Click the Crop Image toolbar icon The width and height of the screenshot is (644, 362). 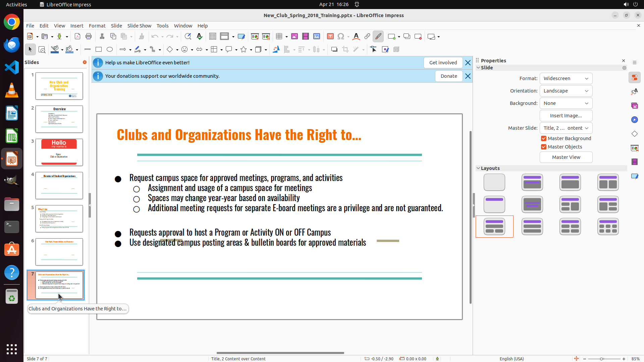pyautogui.click(x=345, y=50)
